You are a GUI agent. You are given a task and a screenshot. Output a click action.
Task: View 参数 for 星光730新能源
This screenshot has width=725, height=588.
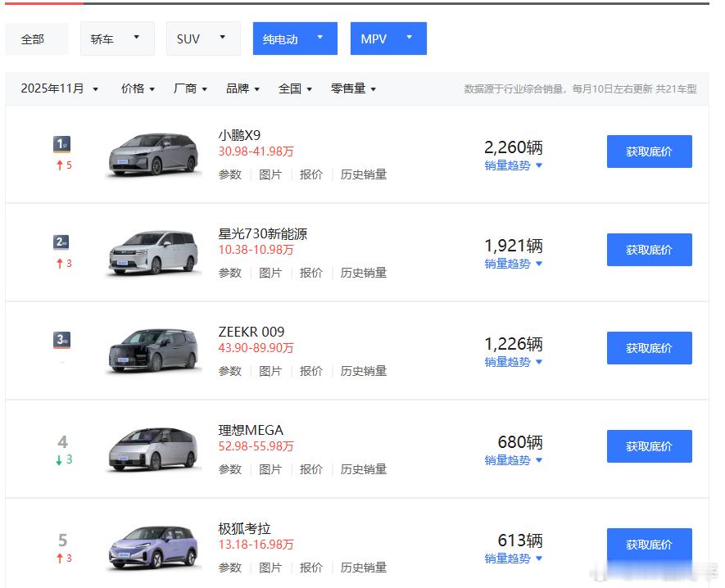230,273
